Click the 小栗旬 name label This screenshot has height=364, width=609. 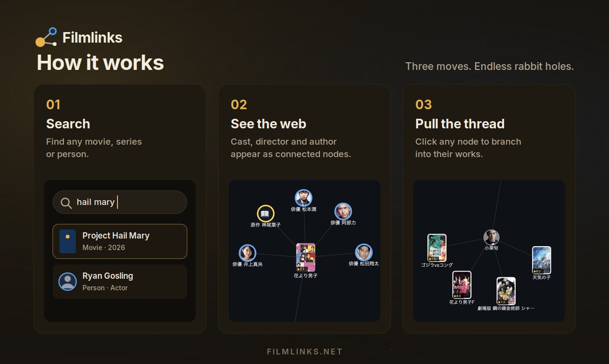(x=492, y=248)
